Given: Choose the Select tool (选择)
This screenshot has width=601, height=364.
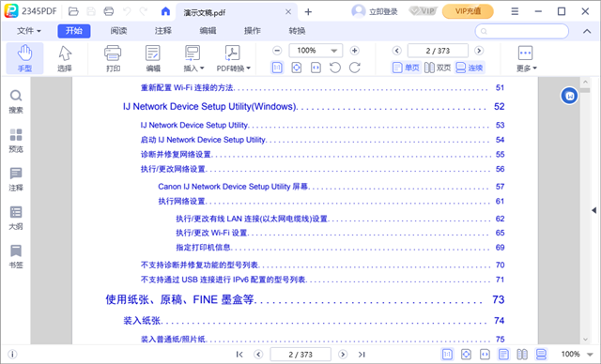Looking at the screenshot, I should pos(65,58).
